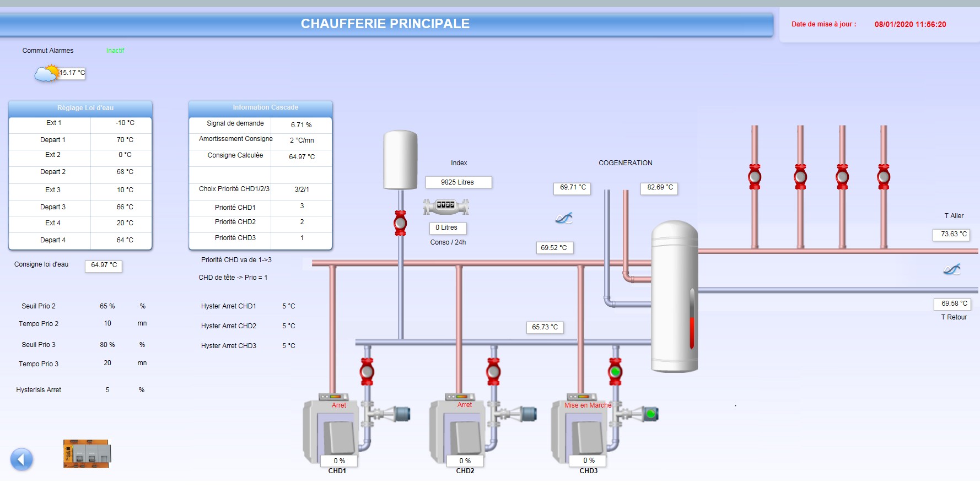The height and width of the screenshot is (488, 980).
Task: Select the green valve actuator beside CHD3
Action: point(650,414)
